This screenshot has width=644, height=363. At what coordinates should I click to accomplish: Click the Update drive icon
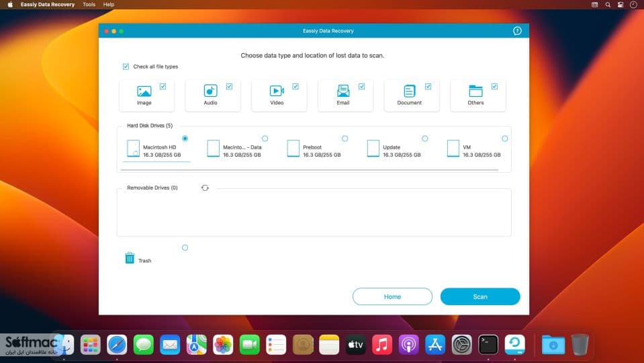tap(373, 149)
